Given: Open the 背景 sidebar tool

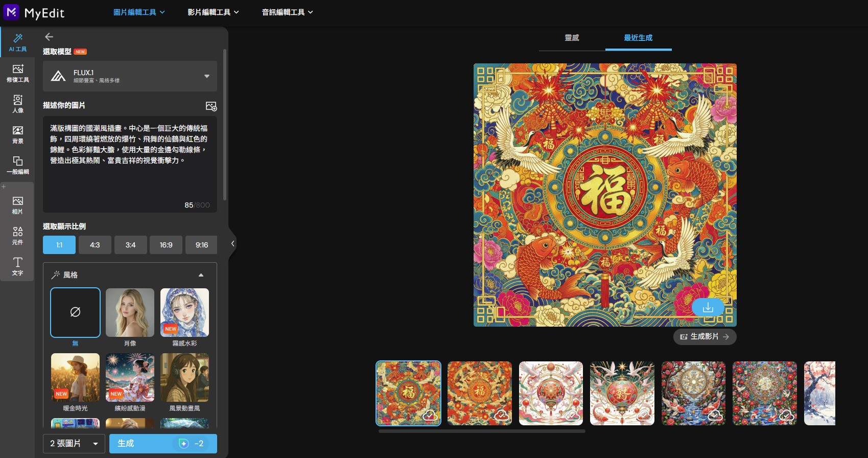Looking at the screenshot, I should (x=17, y=134).
